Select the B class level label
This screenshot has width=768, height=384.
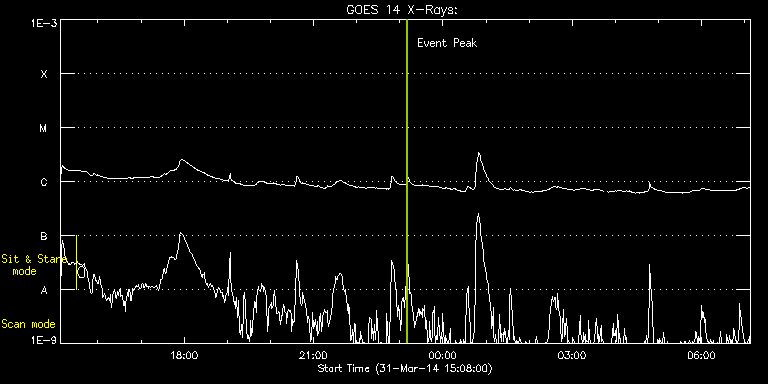coord(44,236)
